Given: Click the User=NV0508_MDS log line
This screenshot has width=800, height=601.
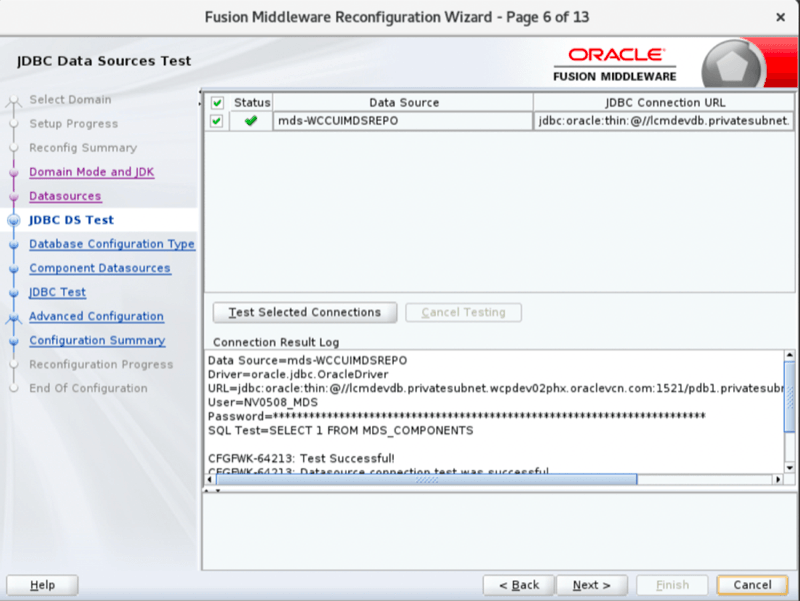Looking at the screenshot, I should click(x=263, y=402).
